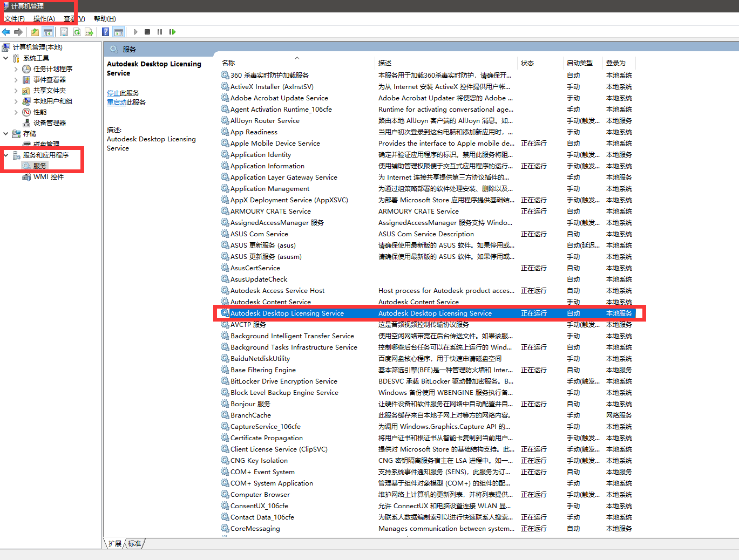Click the Forward arrow in the toolbar
Screen dimensions: 739x560
(18, 32)
